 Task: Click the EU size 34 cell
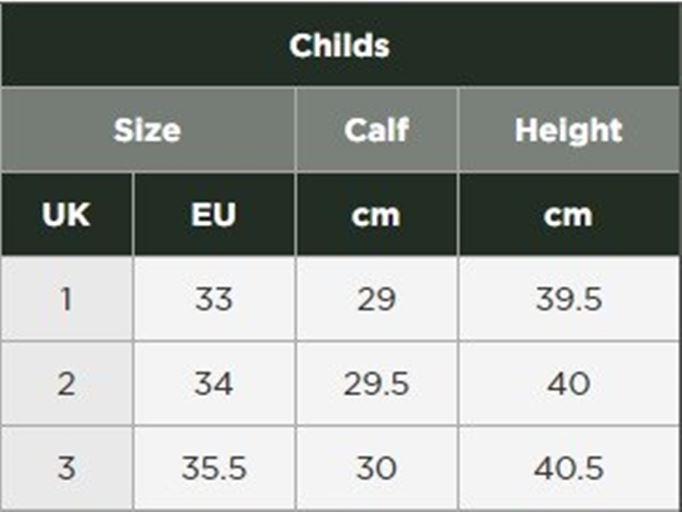[214, 384]
